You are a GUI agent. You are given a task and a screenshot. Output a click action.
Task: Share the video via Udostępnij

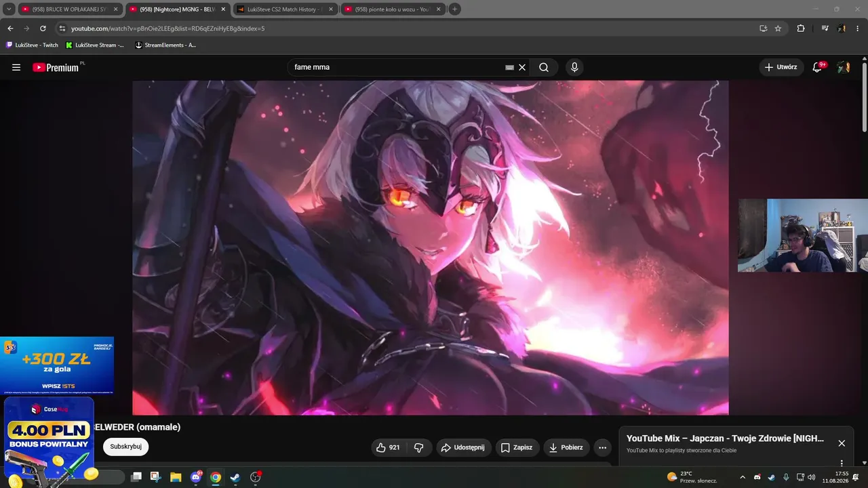pyautogui.click(x=463, y=447)
